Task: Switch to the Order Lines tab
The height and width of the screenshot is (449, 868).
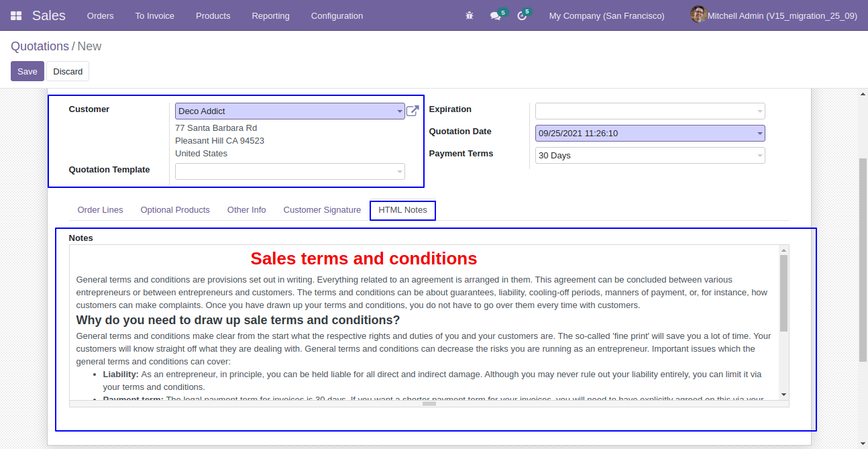Action: (x=101, y=210)
